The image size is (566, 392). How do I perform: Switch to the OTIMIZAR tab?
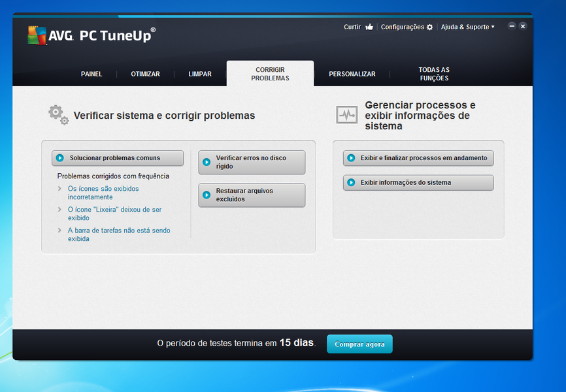tap(146, 74)
